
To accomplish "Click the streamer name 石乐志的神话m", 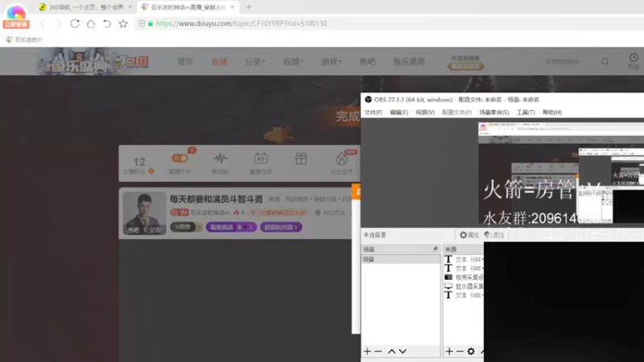I will coord(210,212).
